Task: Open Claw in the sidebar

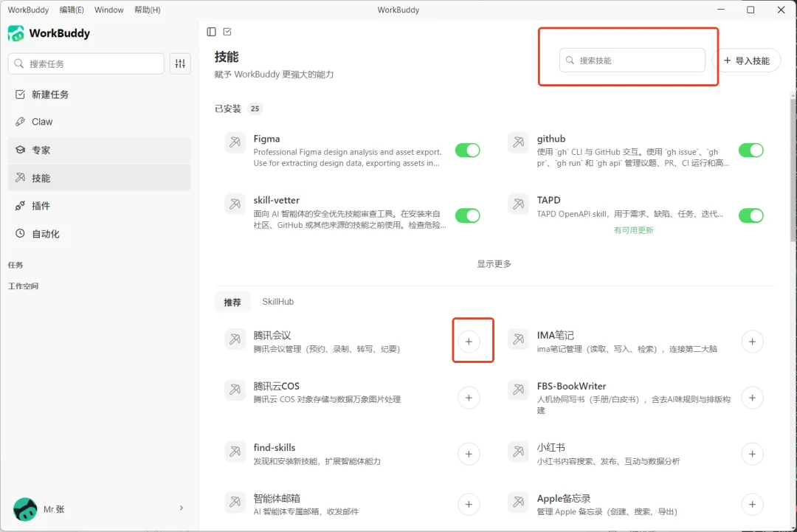Action: pyautogui.click(x=99, y=122)
